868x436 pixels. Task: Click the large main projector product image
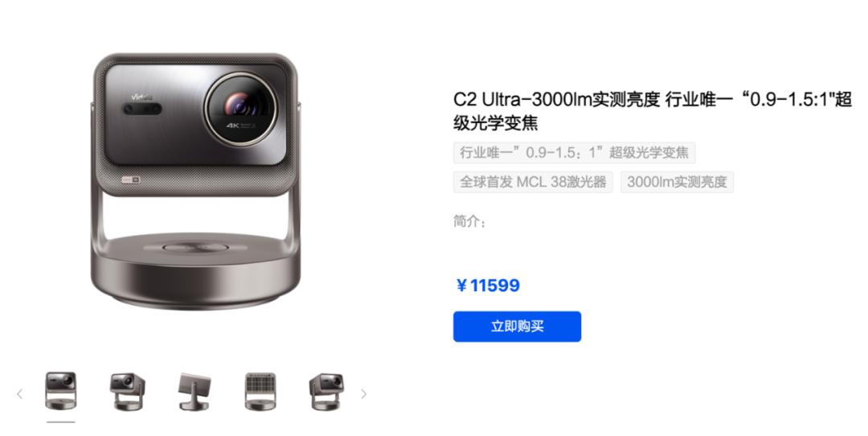tap(195, 182)
